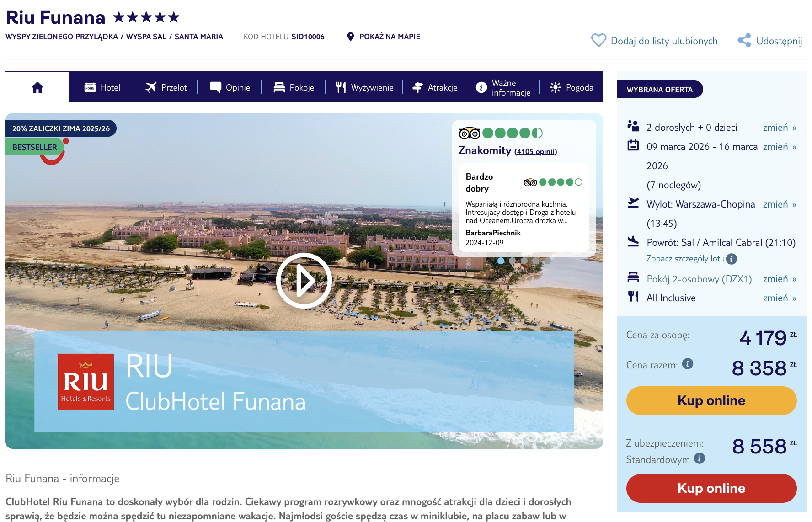812x522 pixels.
Task: Click info icon next to Cena razem
Action: pyautogui.click(x=688, y=364)
